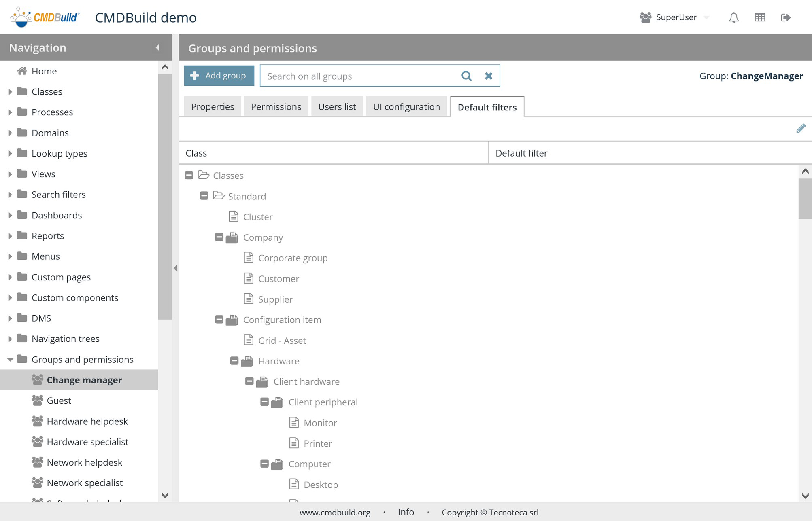Collapse the Standard folder node
Viewport: 812px width, 521px height.
[204, 196]
